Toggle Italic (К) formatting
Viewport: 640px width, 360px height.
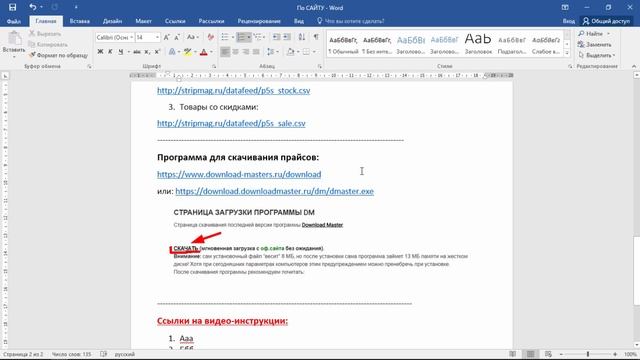coord(110,52)
